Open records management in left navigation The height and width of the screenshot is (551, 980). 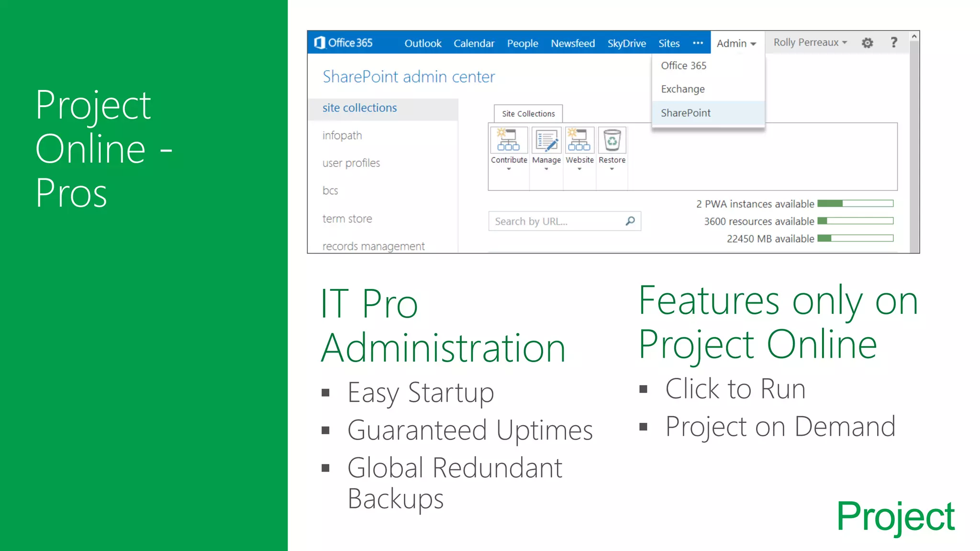click(x=373, y=246)
